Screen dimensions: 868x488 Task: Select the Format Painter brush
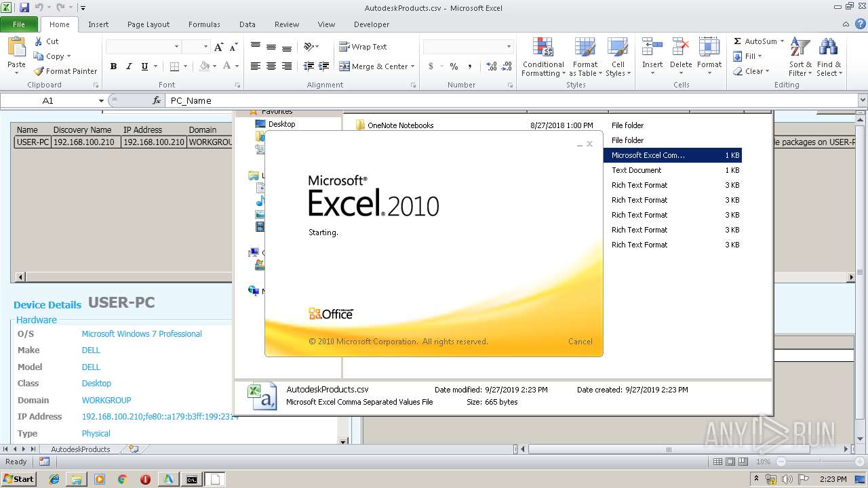pyautogui.click(x=65, y=71)
